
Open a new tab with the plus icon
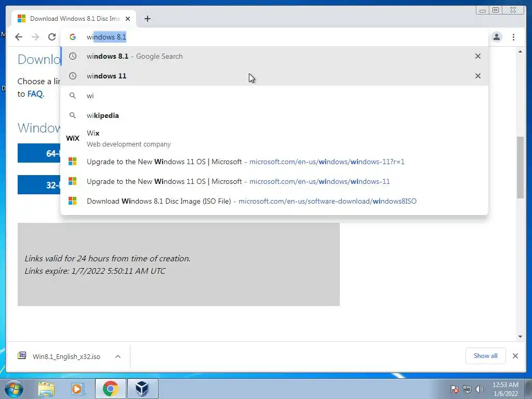[x=147, y=19]
